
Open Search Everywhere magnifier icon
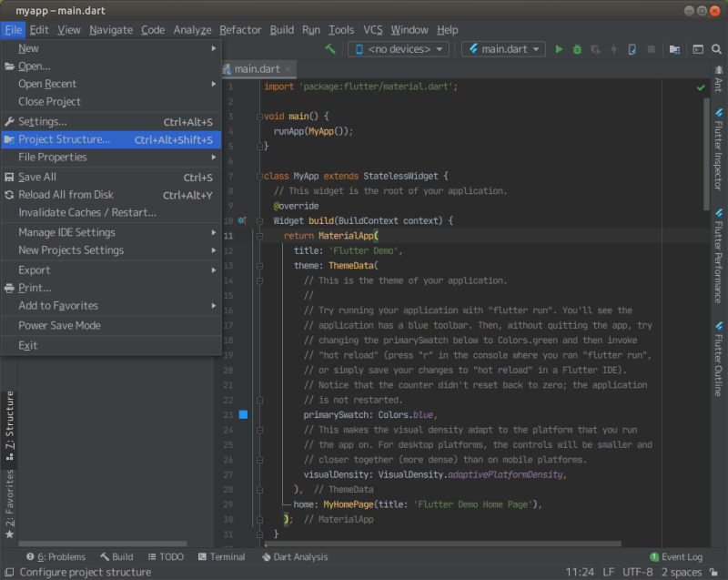click(x=717, y=49)
